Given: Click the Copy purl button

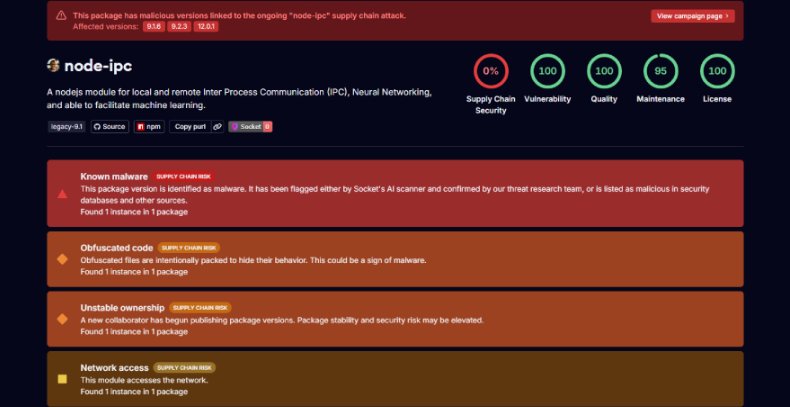Looking at the screenshot, I should point(190,127).
